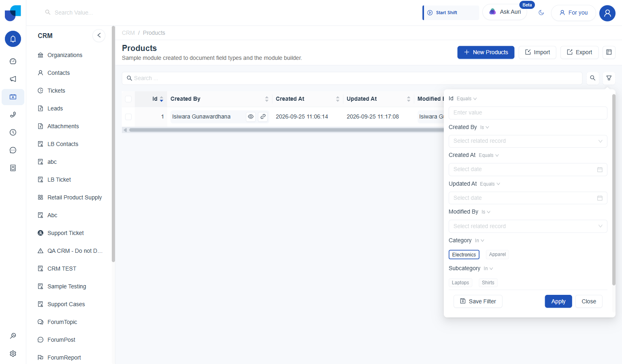This screenshot has height=364, width=622.
Task: Tick the checkbox for row 1
Action: click(x=128, y=117)
